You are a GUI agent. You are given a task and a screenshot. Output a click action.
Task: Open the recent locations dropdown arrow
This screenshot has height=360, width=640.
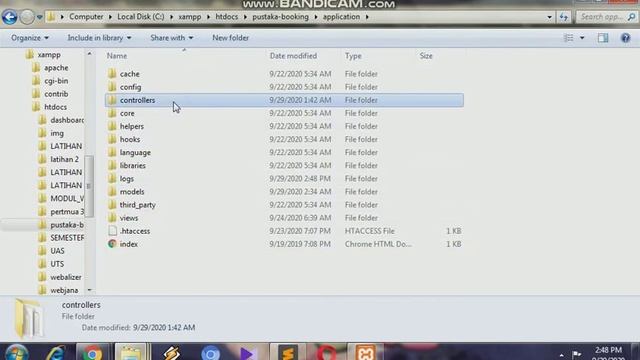40,17
